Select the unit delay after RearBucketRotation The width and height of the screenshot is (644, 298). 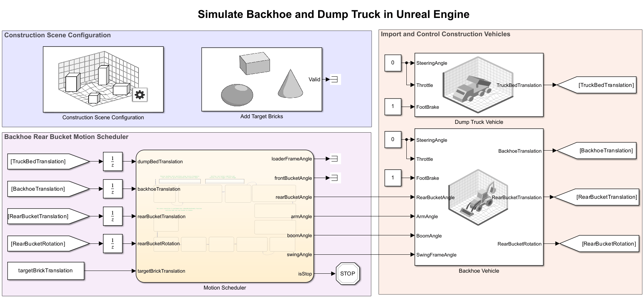pos(112,243)
